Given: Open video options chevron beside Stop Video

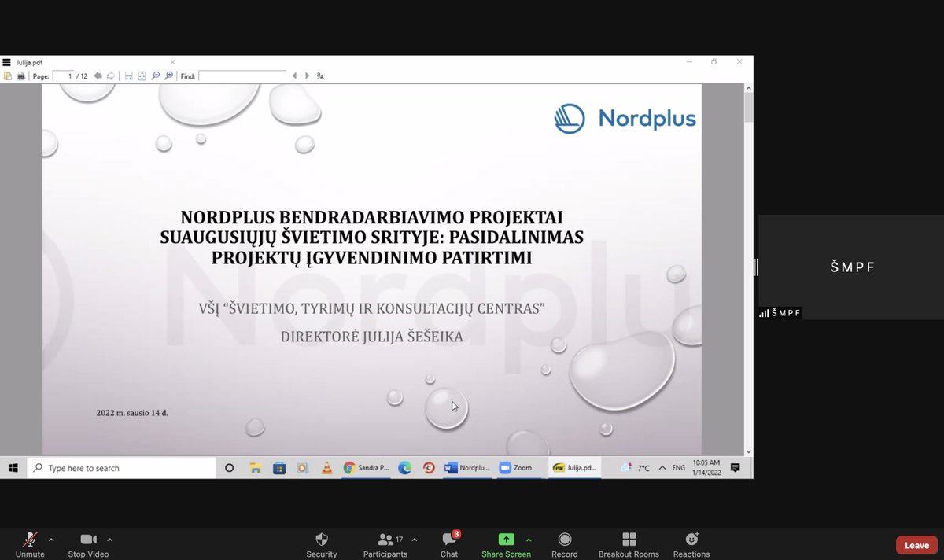Looking at the screenshot, I should [109, 540].
